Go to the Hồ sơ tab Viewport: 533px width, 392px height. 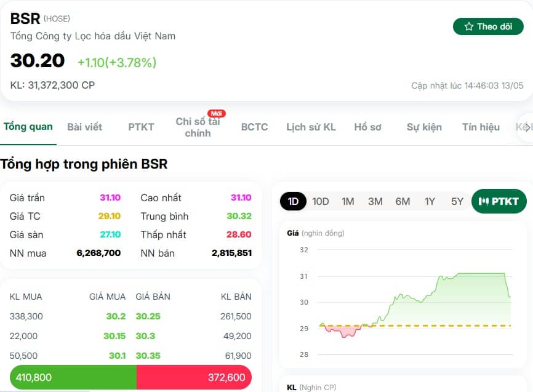tap(368, 127)
